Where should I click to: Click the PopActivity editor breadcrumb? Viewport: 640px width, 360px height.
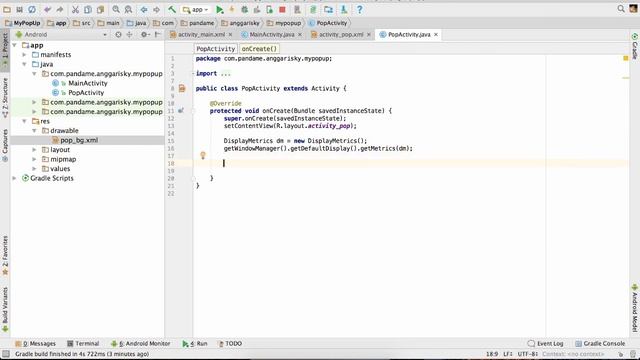216,49
